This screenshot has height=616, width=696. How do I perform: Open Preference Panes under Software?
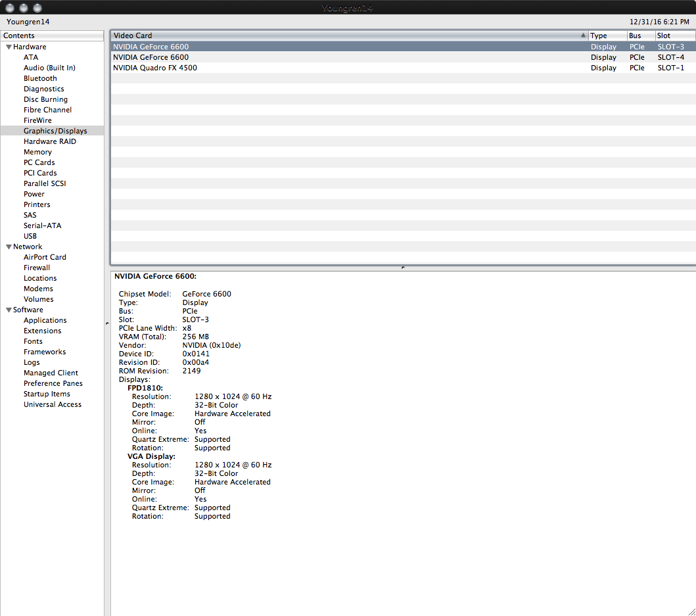[53, 383]
